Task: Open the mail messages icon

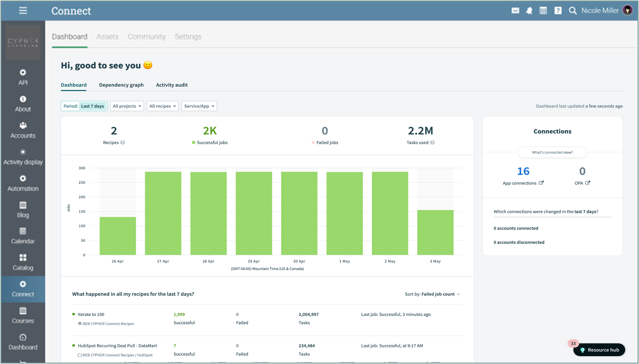Action: (x=515, y=11)
